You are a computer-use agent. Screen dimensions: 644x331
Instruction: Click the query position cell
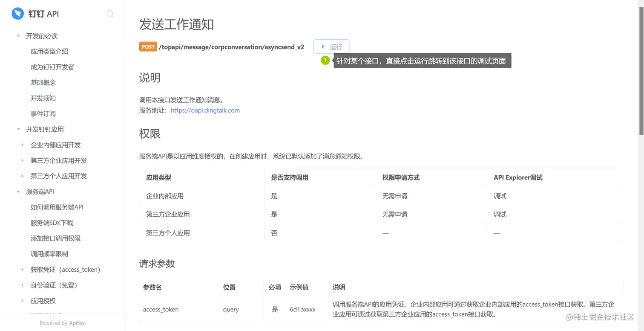click(231, 310)
